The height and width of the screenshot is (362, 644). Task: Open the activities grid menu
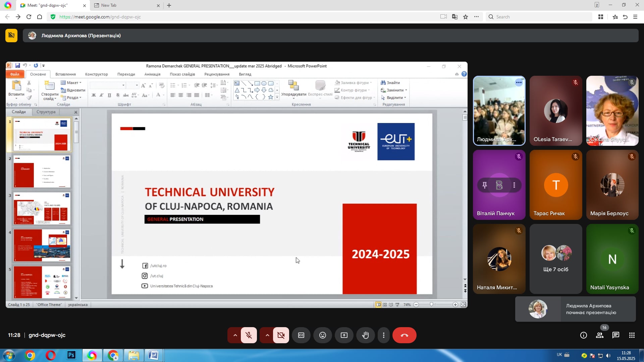[632, 335]
